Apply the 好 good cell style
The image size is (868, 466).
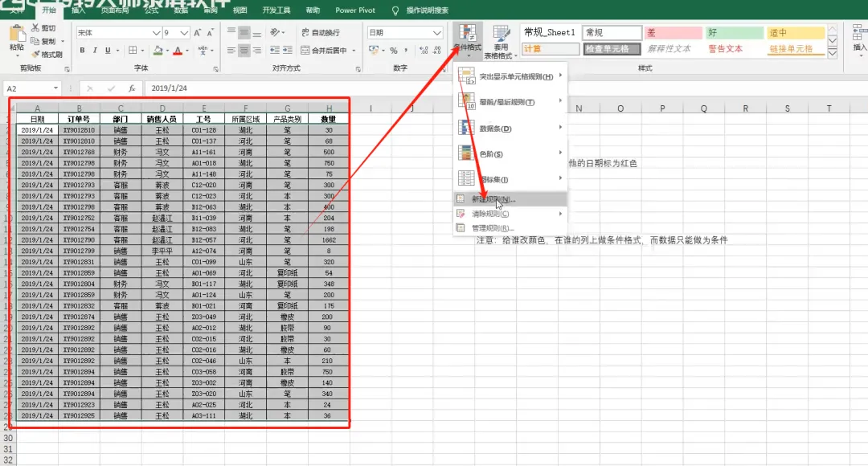click(x=735, y=33)
